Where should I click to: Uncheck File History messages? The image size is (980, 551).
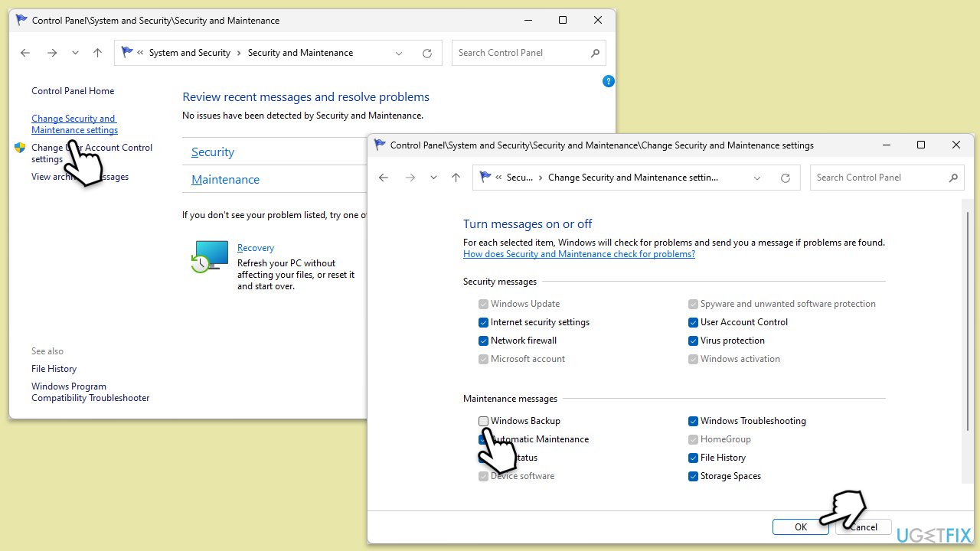pos(693,458)
